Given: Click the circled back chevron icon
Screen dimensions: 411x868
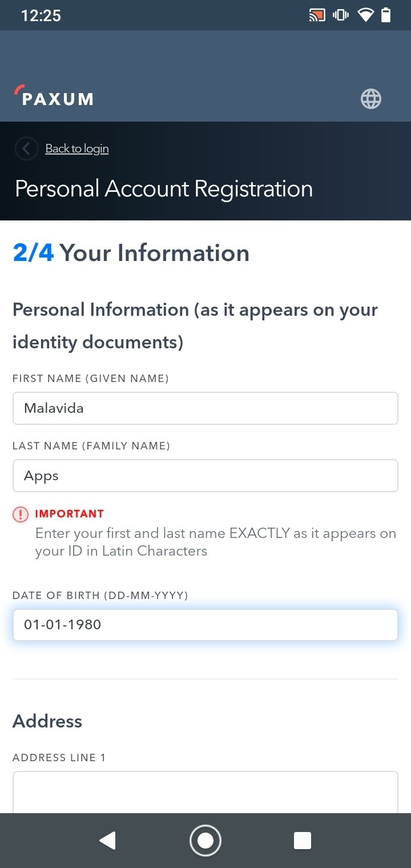Looking at the screenshot, I should (26, 148).
